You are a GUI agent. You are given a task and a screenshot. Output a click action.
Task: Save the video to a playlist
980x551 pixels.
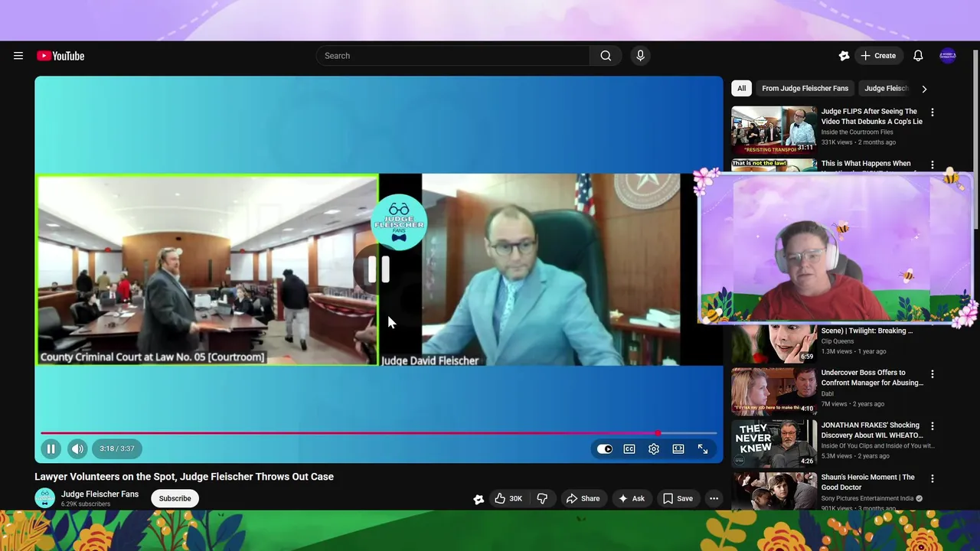tap(678, 498)
